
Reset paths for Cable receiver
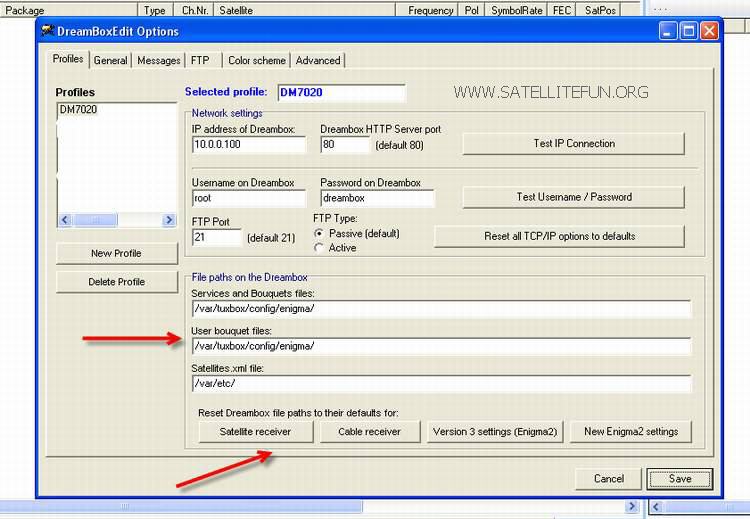pyautogui.click(x=369, y=432)
